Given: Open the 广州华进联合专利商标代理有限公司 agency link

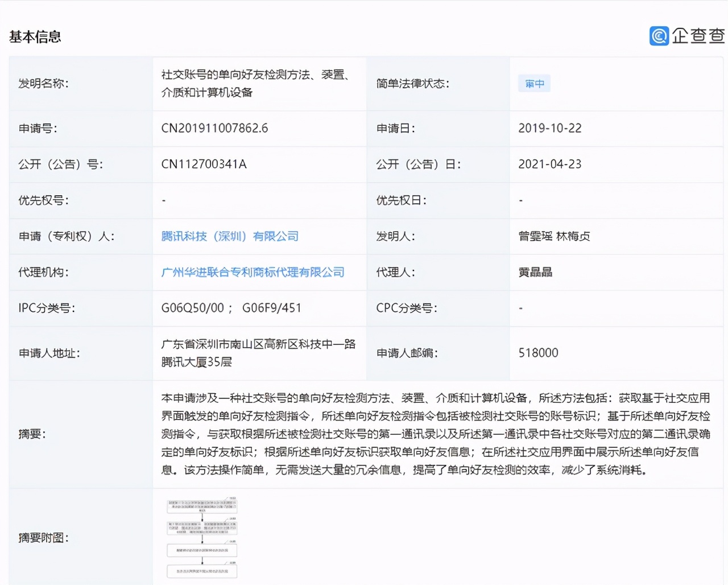Looking at the screenshot, I should [252, 273].
